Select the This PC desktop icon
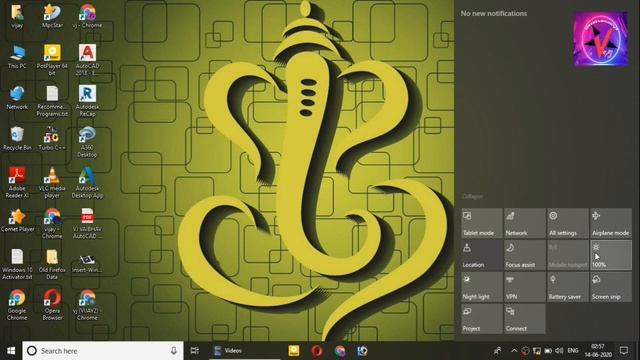 pyautogui.click(x=17, y=56)
